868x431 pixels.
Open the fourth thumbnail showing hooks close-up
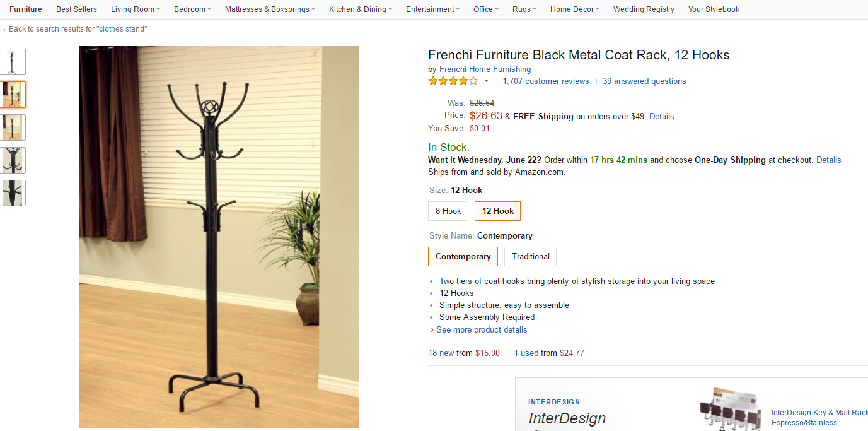(x=12, y=160)
